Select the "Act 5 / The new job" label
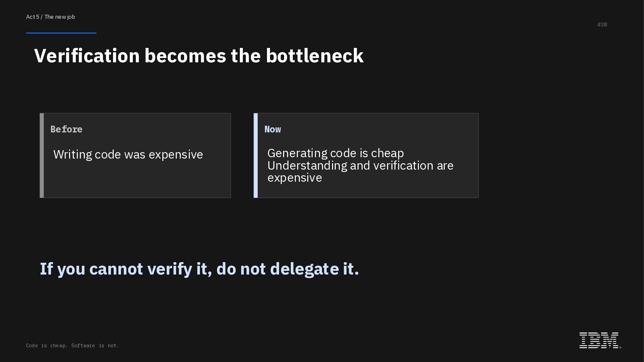Image resolution: width=644 pixels, height=362 pixels. pos(51,17)
